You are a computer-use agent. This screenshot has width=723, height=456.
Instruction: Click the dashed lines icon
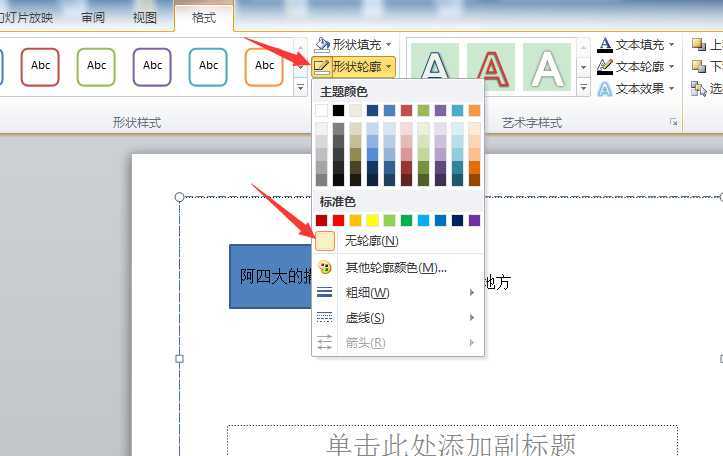(x=325, y=317)
